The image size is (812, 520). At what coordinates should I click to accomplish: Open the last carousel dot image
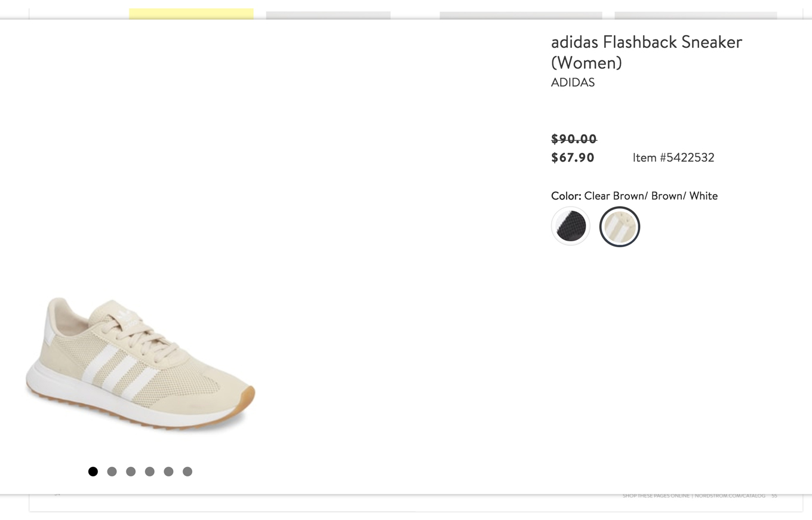pos(187,471)
